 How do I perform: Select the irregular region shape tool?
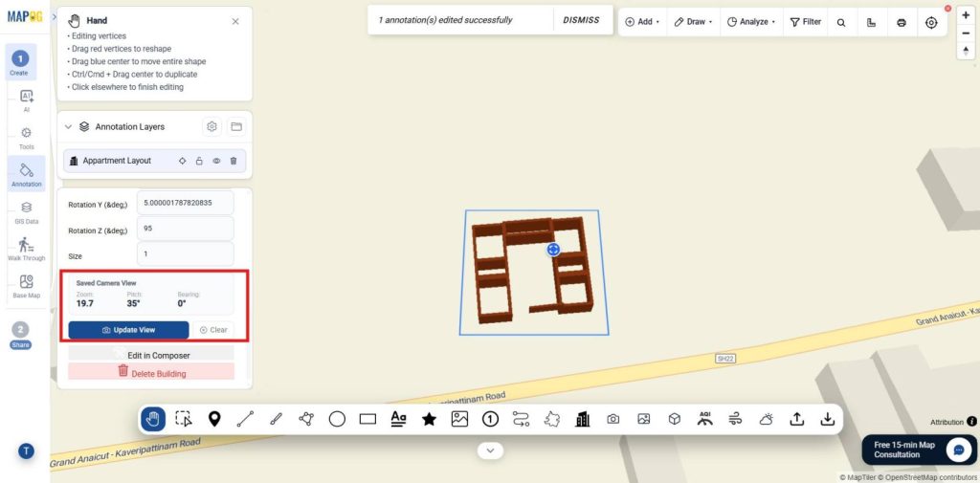tap(552, 419)
